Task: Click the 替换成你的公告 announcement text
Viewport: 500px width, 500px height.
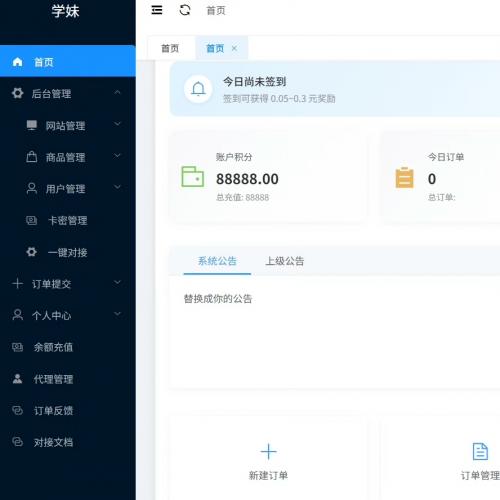Action: click(218, 299)
